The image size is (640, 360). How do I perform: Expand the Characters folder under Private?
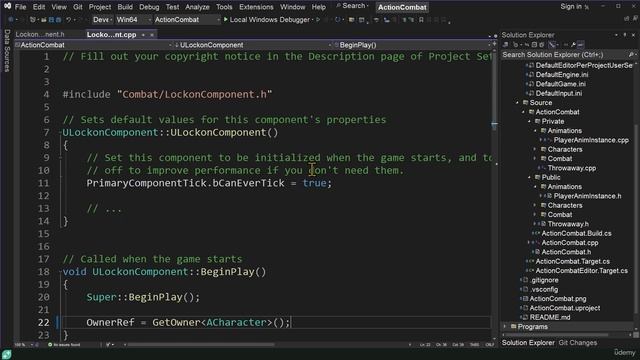[x=535, y=149]
